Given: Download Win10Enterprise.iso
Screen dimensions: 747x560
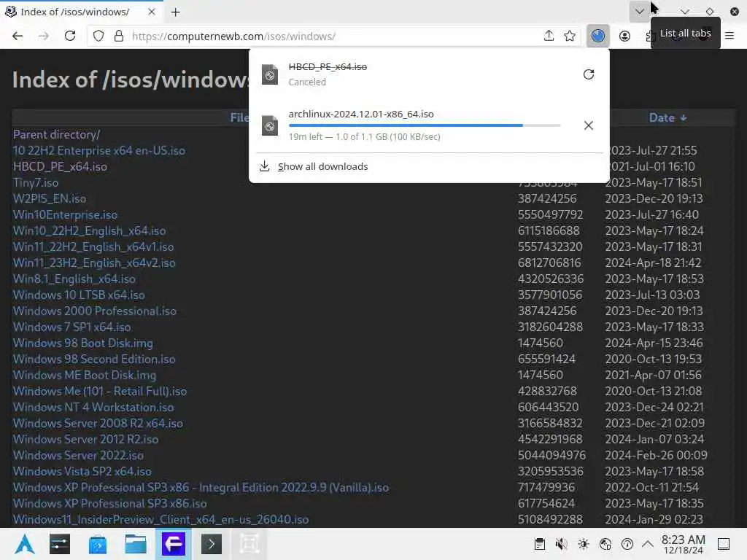Looking at the screenshot, I should pyautogui.click(x=65, y=215).
